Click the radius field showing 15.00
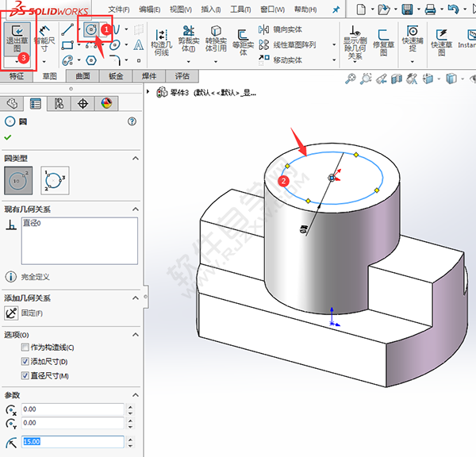476x457 pixels. [x=72, y=442]
